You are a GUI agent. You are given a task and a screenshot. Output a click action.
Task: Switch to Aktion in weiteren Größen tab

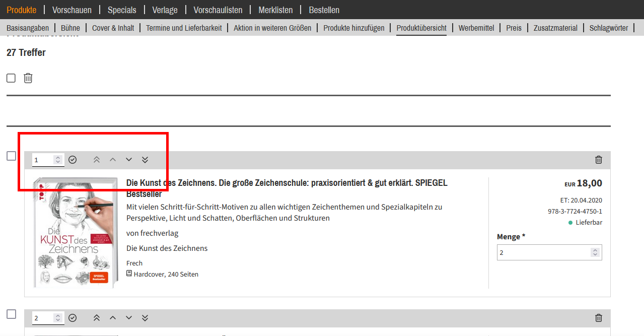point(272,28)
